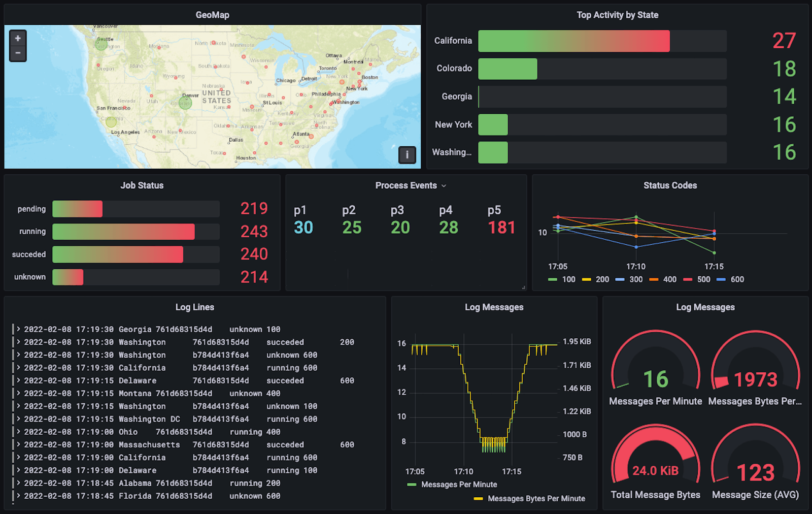Zoom out on the GeoMap
The width and height of the screenshot is (812, 514).
pyautogui.click(x=18, y=53)
